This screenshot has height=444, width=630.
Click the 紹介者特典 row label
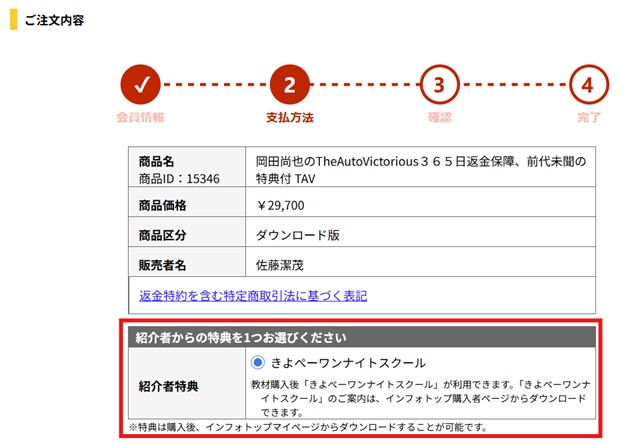(168, 385)
